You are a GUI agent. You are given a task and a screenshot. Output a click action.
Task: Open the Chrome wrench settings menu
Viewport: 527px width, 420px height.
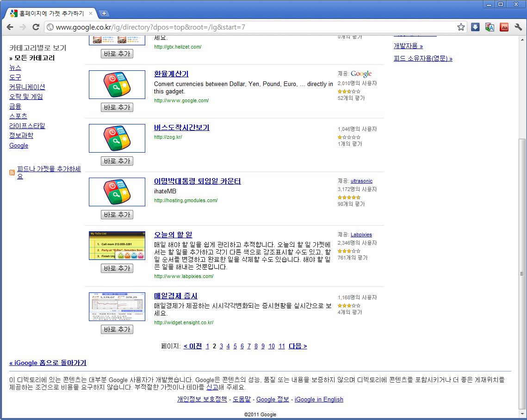[518, 27]
